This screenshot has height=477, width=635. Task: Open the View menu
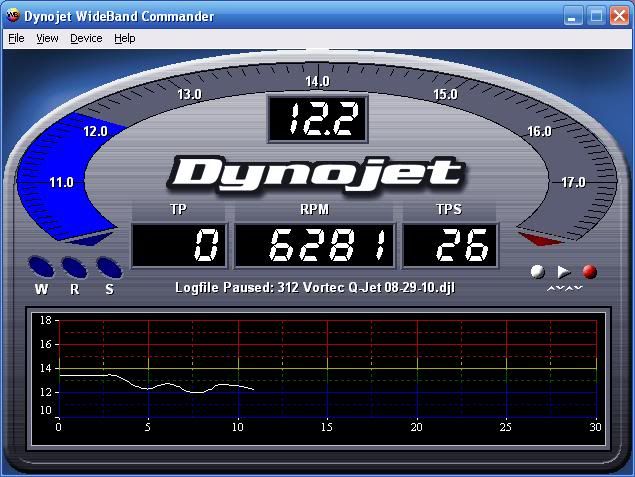47,38
